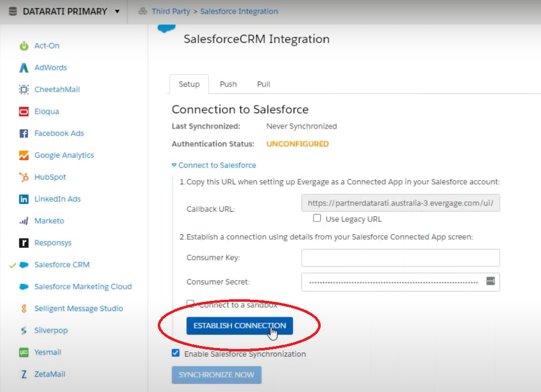This screenshot has width=541, height=392.
Task: Tick the Connect to a sandbox checkbox
Action: (x=190, y=303)
